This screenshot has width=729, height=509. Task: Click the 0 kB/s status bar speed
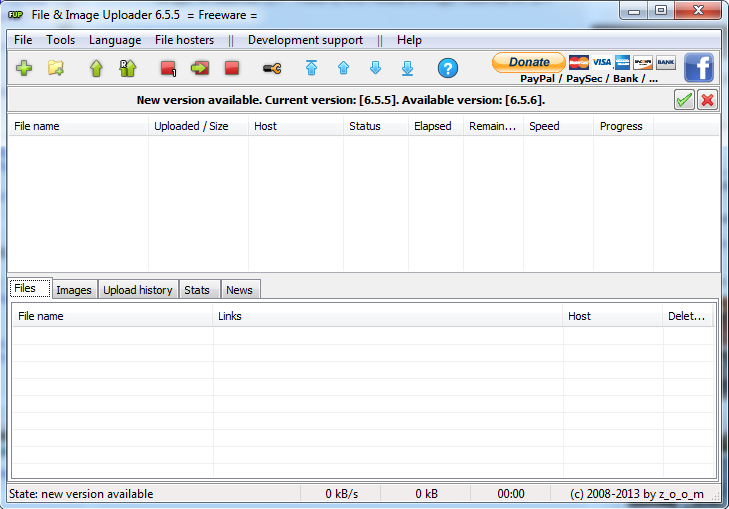342,494
